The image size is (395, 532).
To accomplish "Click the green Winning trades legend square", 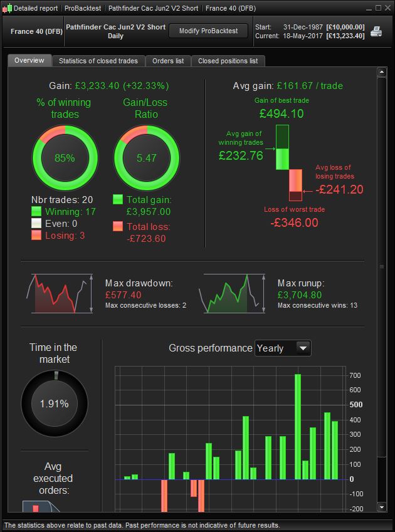I will point(36,211).
